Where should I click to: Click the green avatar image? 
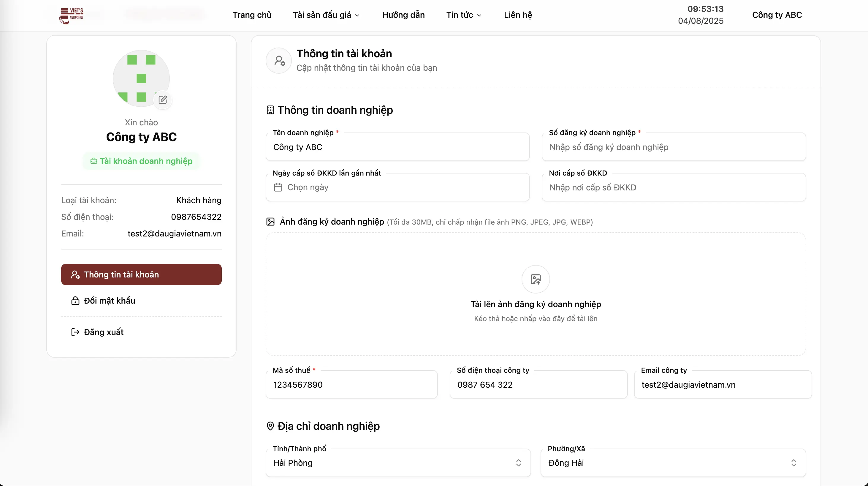141,78
